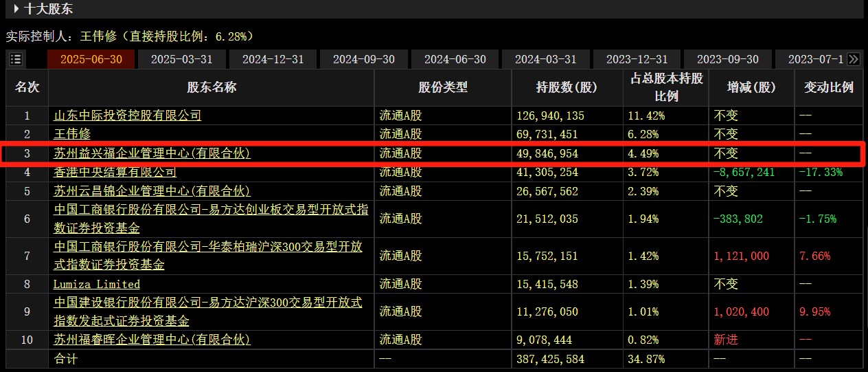Image resolution: width=868 pixels, height=372 pixels.
Task: Click the 名次 column header
Action: click(27, 87)
